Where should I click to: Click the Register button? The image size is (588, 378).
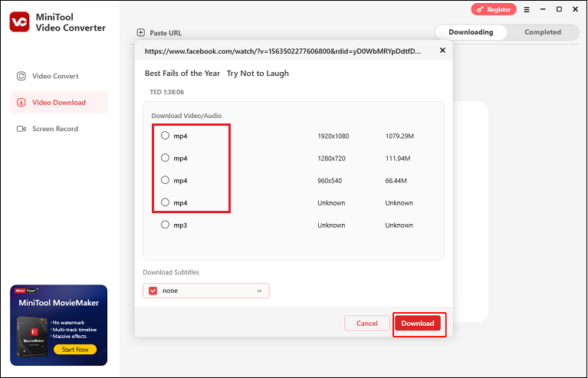(494, 10)
